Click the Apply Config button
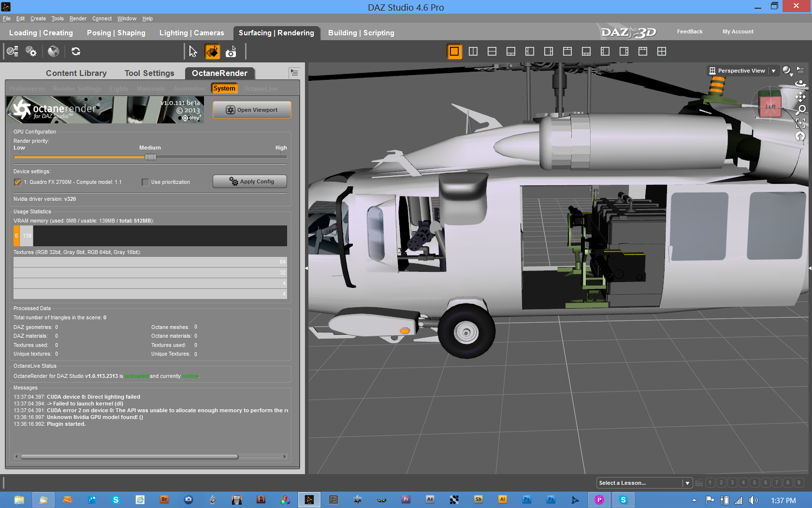 [250, 181]
